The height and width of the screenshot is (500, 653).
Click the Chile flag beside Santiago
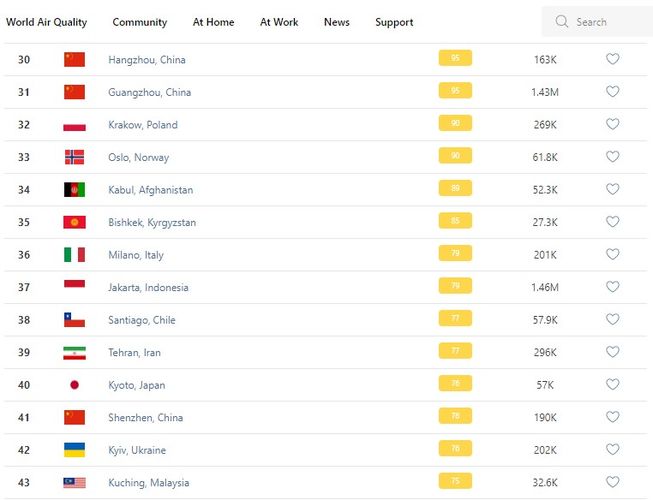74,320
